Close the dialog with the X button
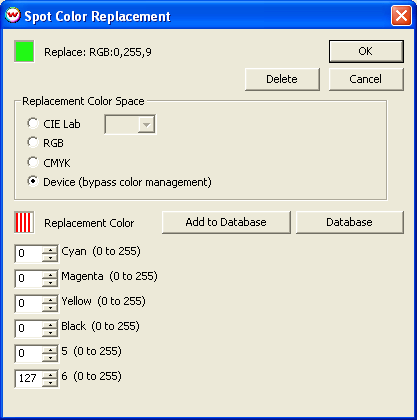417x420 pixels. 401,15
